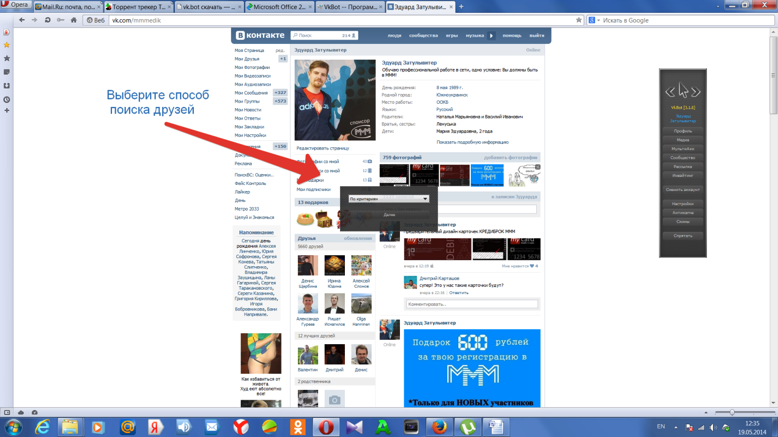Open Windows Explorer folder in taskbar

click(x=70, y=427)
